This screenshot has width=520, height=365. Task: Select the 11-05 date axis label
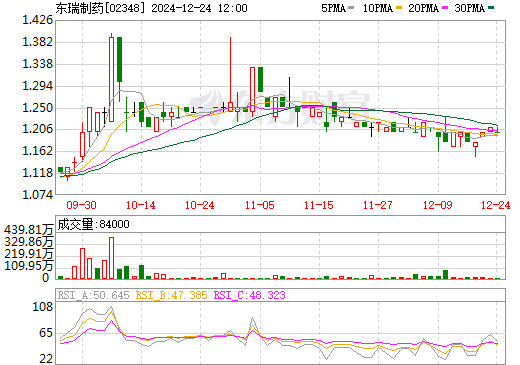(260, 205)
